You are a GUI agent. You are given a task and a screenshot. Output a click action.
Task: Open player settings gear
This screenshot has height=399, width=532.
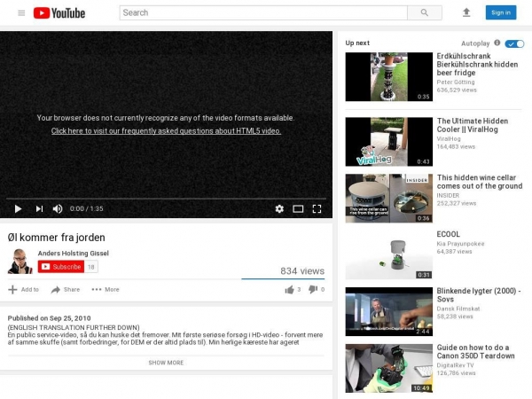point(279,208)
